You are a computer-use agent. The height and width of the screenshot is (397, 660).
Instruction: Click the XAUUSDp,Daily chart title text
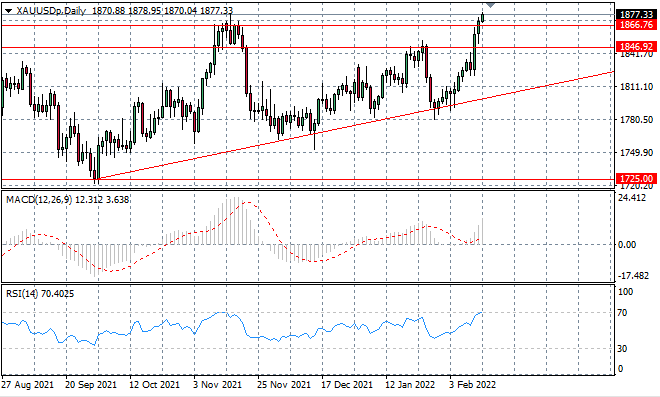[x=51, y=11]
